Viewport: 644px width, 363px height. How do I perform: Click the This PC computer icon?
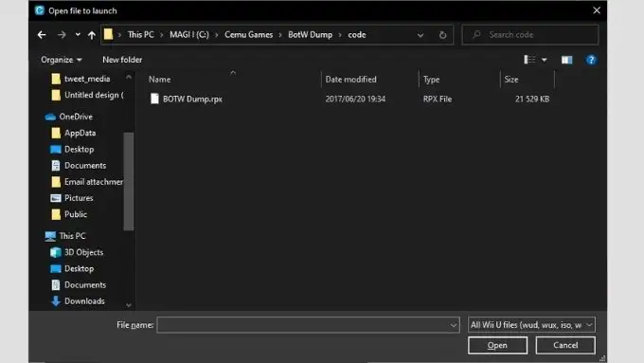point(50,236)
